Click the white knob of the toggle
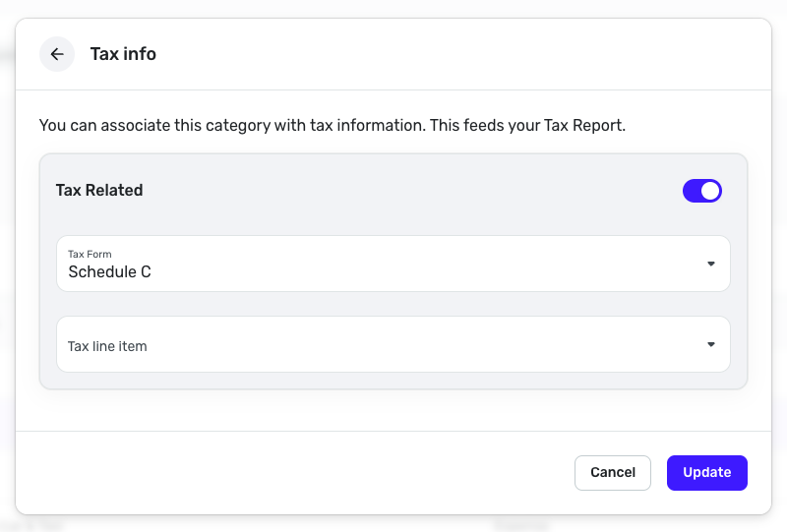The width and height of the screenshot is (787, 532). pyautogui.click(x=710, y=191)
